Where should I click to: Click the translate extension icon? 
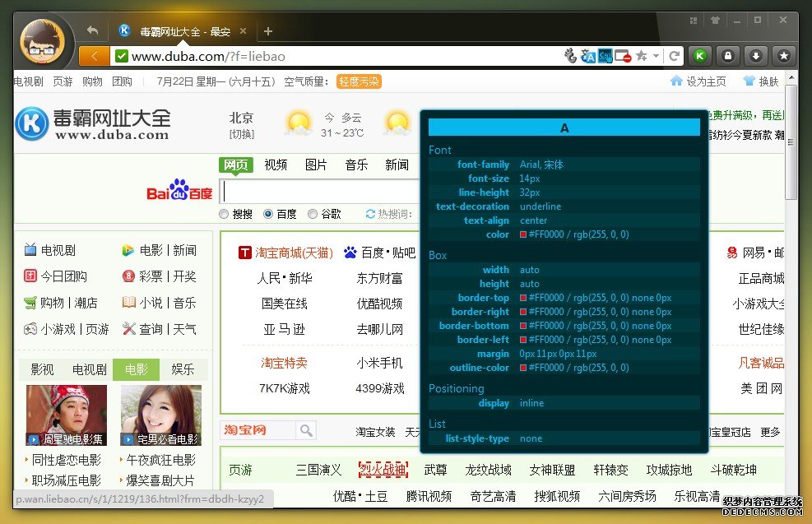(x=587, y=55)
